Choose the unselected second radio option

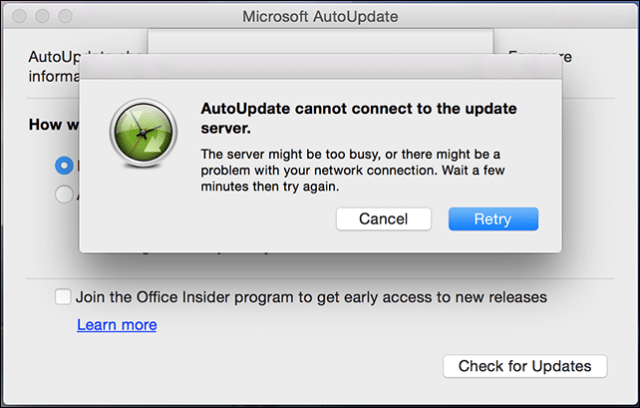click(64, 194)
